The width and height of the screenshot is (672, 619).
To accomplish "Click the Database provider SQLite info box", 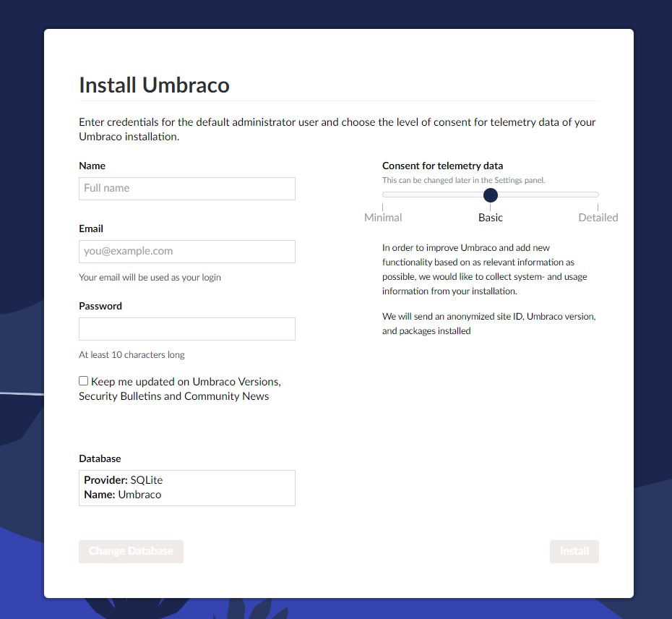I will pos(187,488).
